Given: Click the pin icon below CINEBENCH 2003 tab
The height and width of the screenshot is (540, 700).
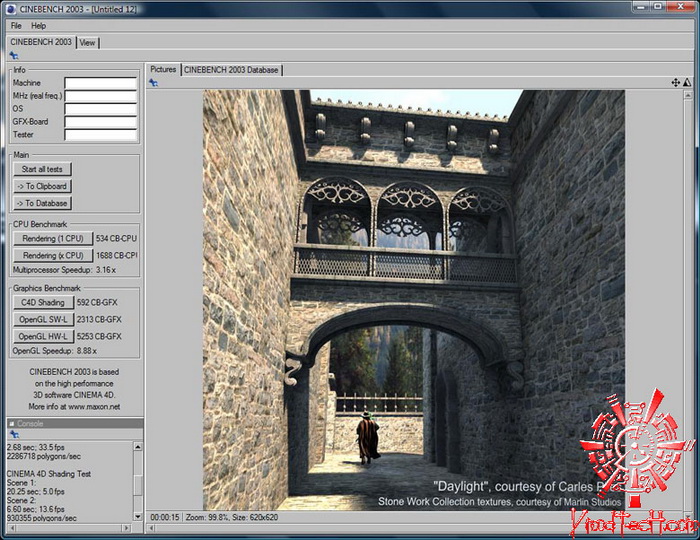Looking at the screenshot, I should pyautogui.click(x=14, y=56).
